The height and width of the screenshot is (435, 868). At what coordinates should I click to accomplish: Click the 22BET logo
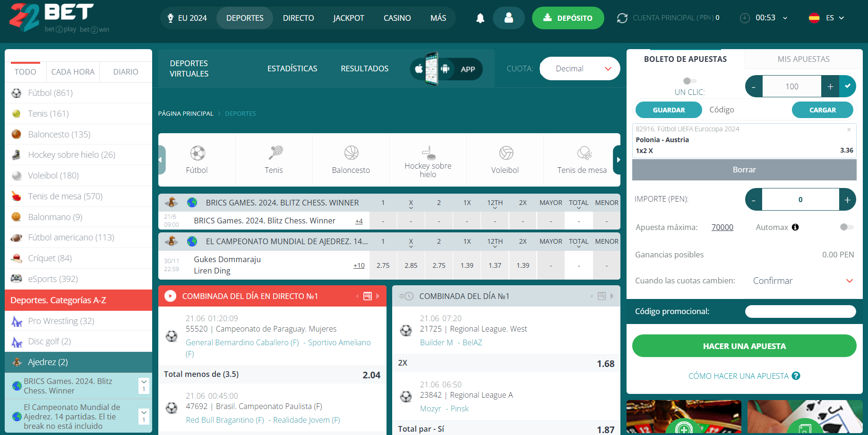(x=59, y=18)
